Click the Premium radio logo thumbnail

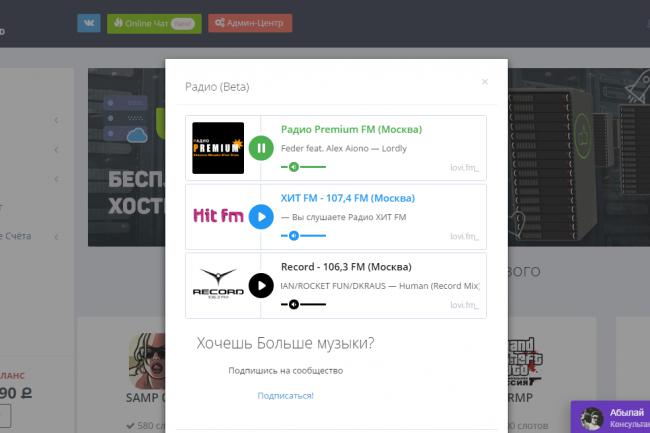click(x=218, y=148)
